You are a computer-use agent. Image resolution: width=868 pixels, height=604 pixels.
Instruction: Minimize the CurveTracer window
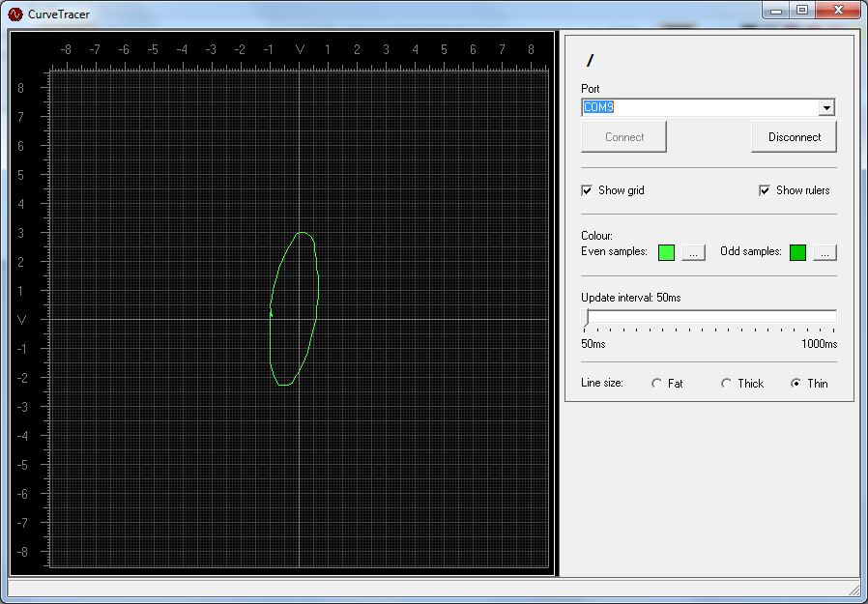point(776,11)
